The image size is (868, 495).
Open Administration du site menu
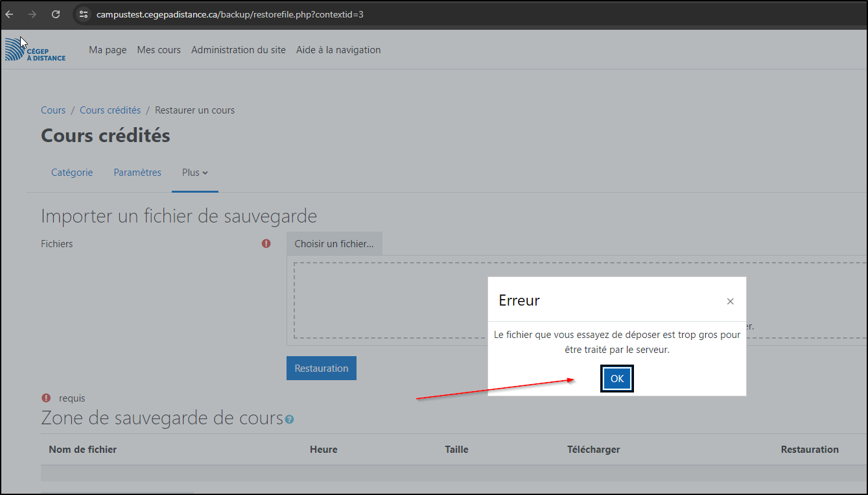[238, 50]
